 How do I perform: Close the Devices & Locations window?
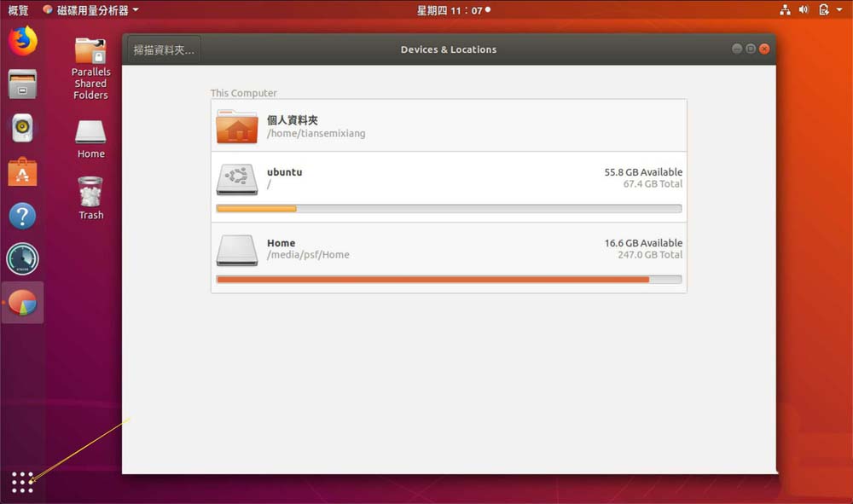click(764, 49)
